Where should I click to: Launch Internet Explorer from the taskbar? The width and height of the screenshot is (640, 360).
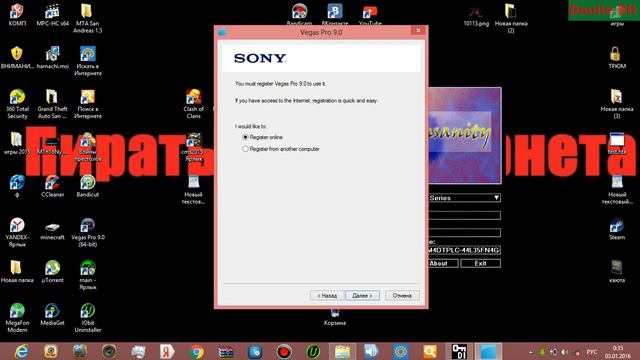(x=21, y=351)
